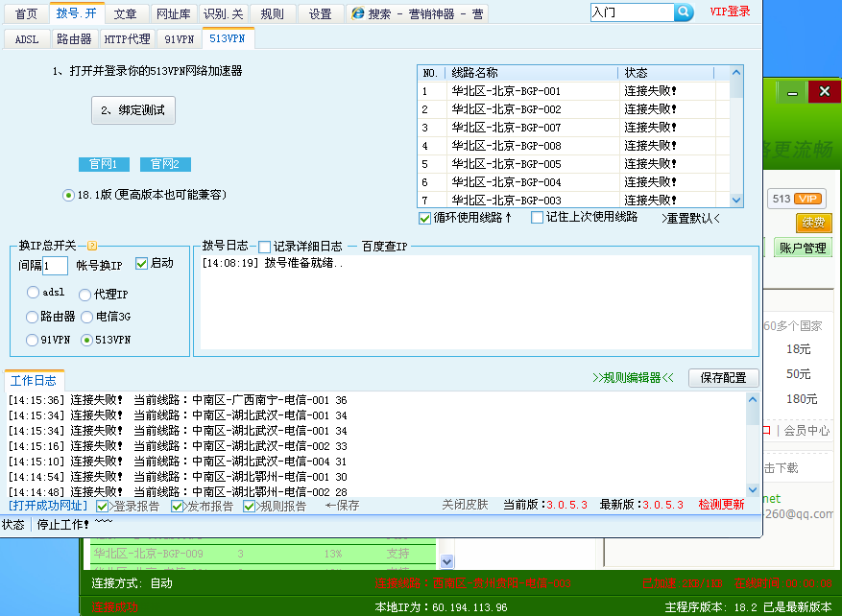
Task: Click the IE icon on the 搜索 tab
Action: pyautogui.click(x=359, y=12)
